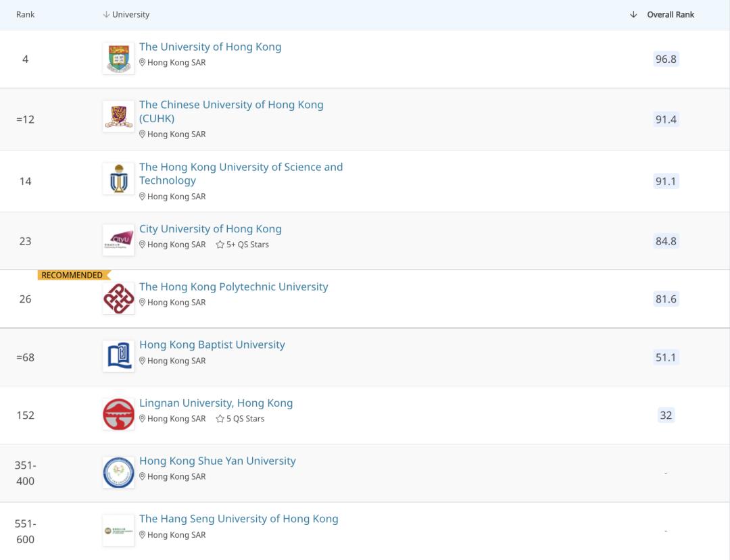The height and width of the screenshot is (560, 730).
Task: Click the University of Hong Kong crest logo
Action: tap(118, 59)
